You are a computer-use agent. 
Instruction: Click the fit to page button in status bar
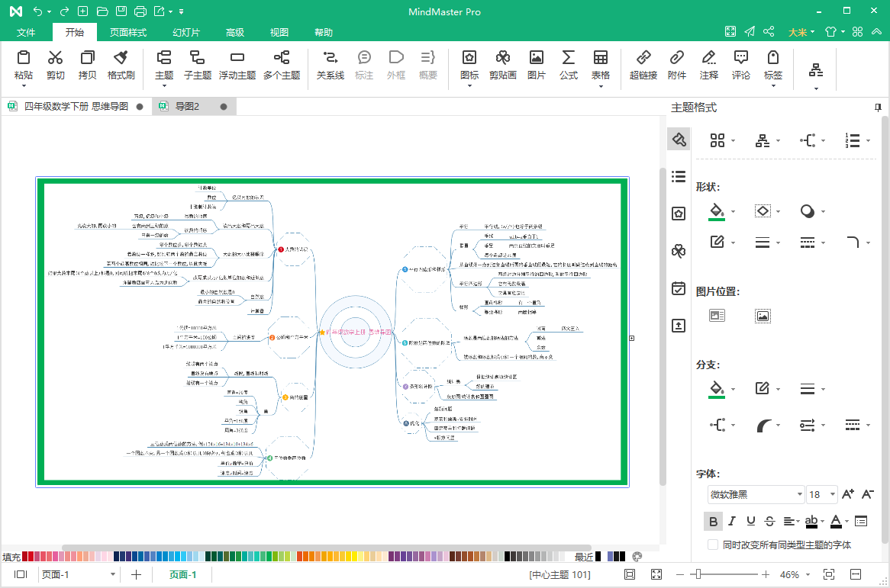point(630,574)
